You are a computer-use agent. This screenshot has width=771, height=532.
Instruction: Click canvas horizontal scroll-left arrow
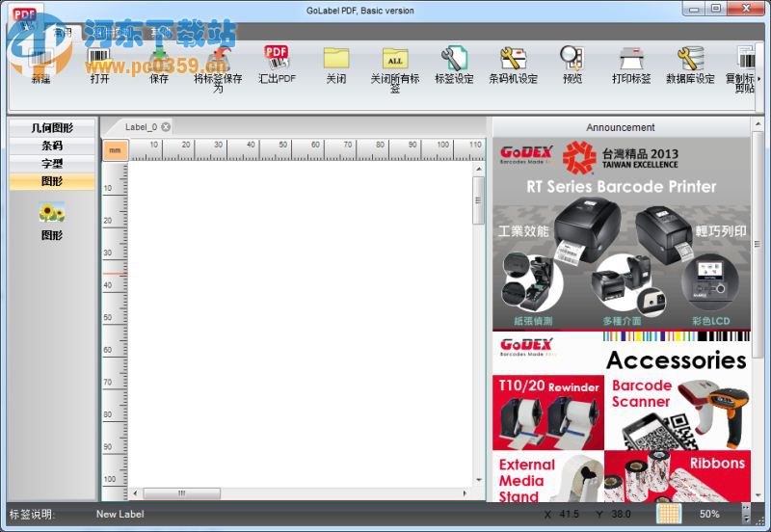click(x=135, y=493)
